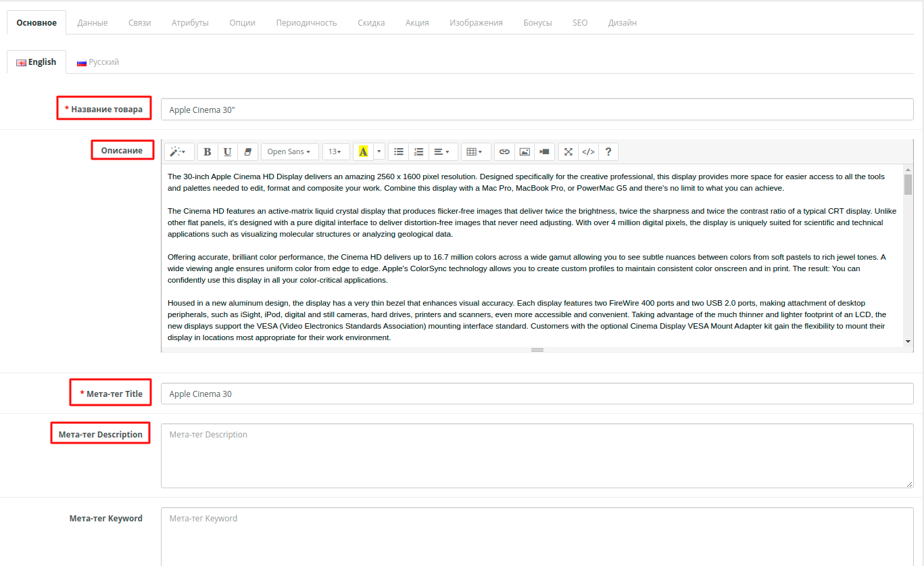Insert an unordered bullet list

[399, 151]
